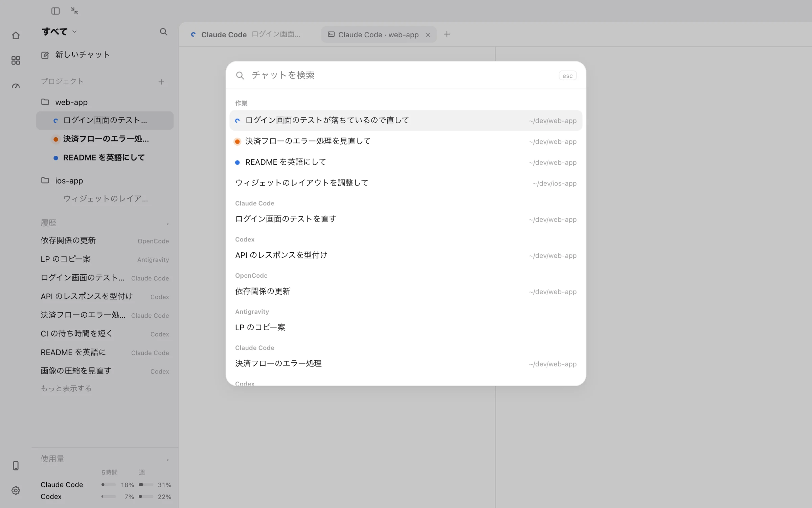Click the collapse arrows icon
The image size is (812, 508).
click(74, 11)
